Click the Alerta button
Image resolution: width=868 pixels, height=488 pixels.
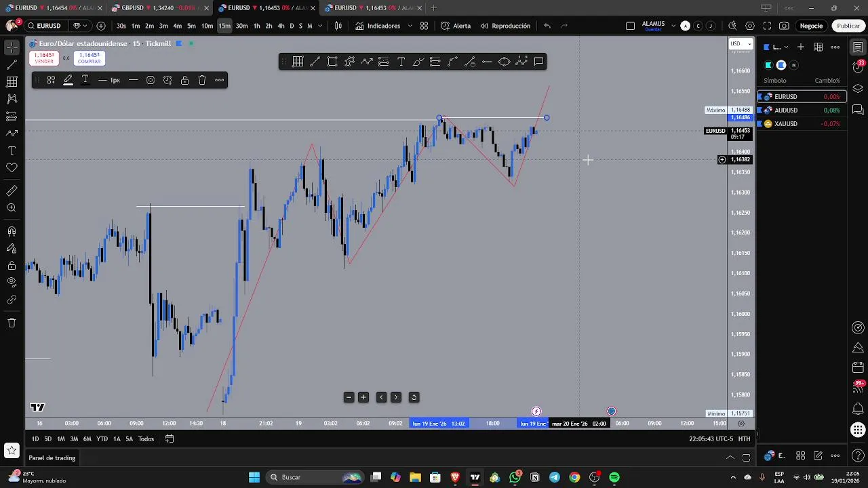point(455,26)
